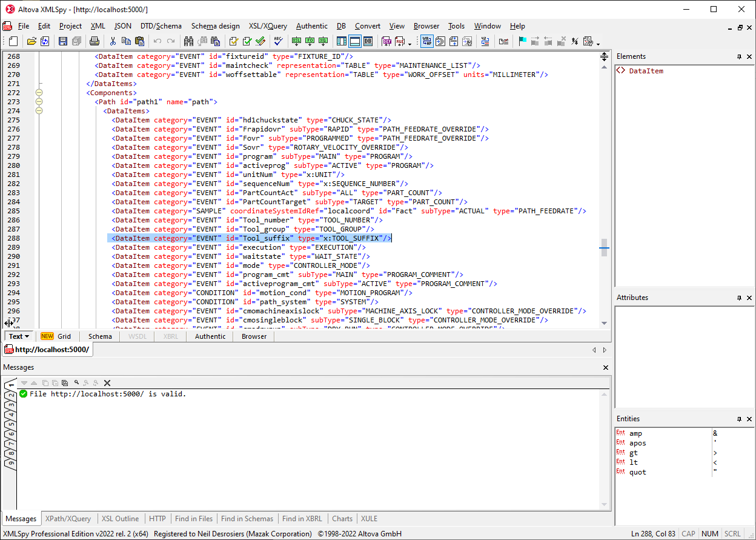Run spelling check ABC icon
The width and height of the screenshot is (756, 540).
click(277, 41)
